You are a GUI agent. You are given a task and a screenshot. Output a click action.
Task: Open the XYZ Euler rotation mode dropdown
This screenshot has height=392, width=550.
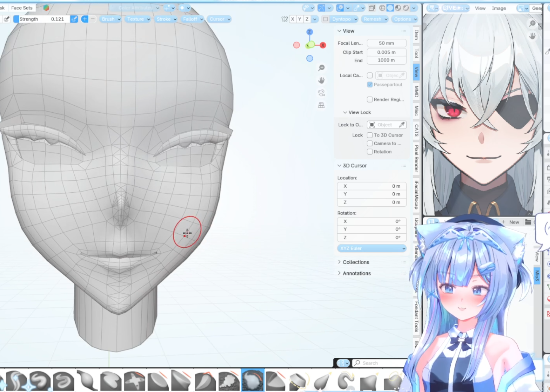point(372,248)
